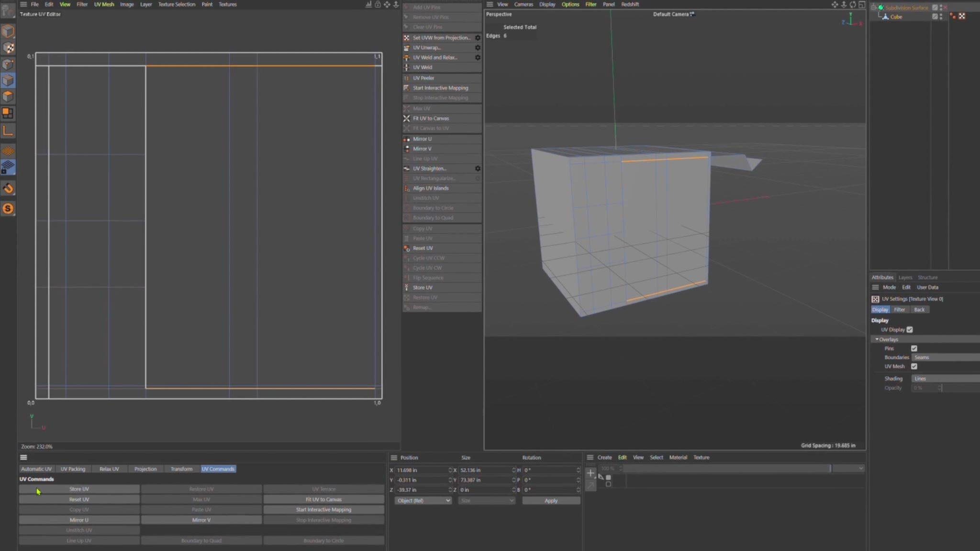This screenshot has height=551, width=980.
Task: Click the orange S icon at toolbar bottom
Action: pyautogui.click(x=8, y=208)
